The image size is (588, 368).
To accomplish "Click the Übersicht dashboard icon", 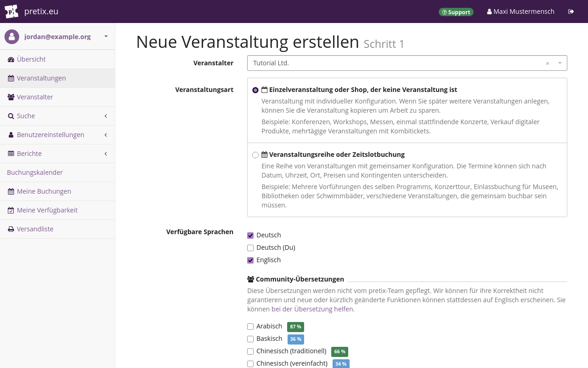I will [11, 59].
